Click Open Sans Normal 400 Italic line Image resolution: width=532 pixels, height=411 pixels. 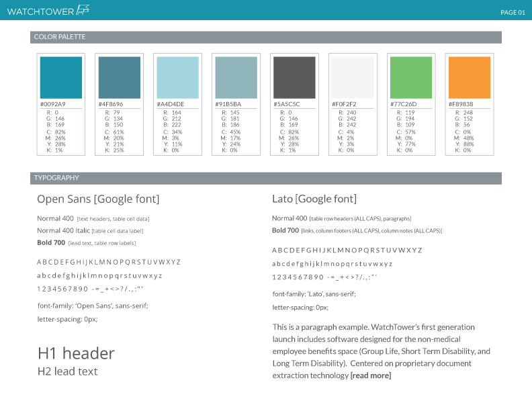point(90,230)
